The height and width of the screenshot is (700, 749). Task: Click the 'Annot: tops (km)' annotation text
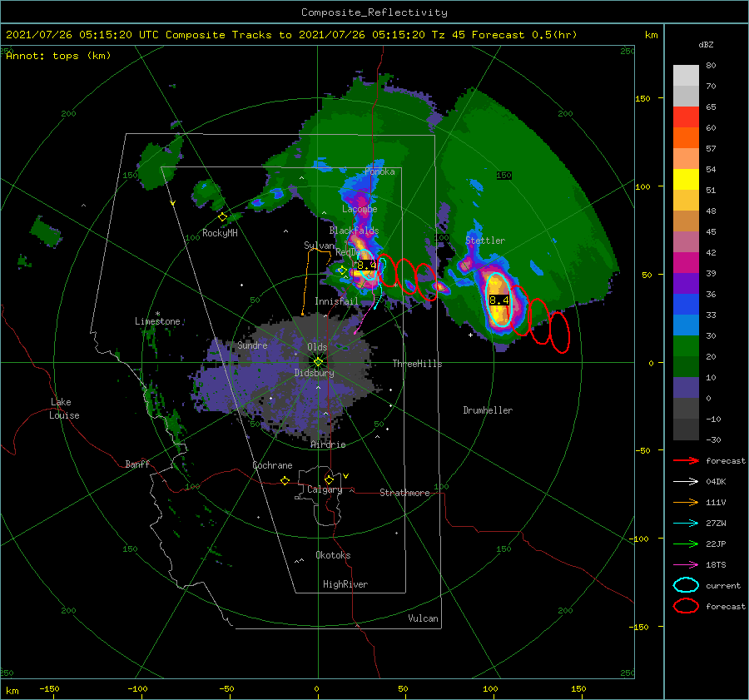[58, 56]
